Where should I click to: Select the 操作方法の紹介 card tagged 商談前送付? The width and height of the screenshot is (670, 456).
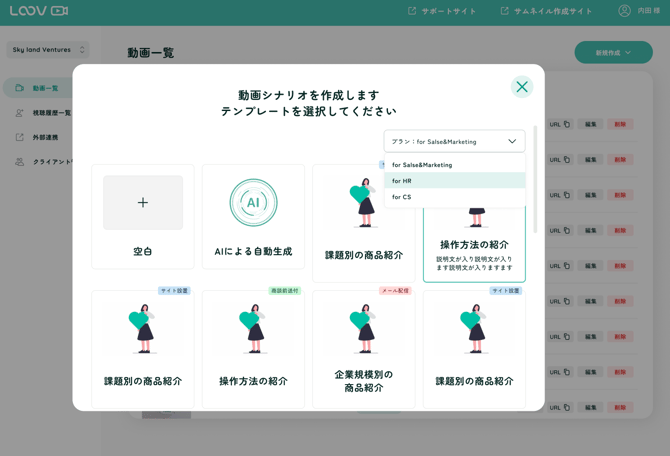(253, 349)
